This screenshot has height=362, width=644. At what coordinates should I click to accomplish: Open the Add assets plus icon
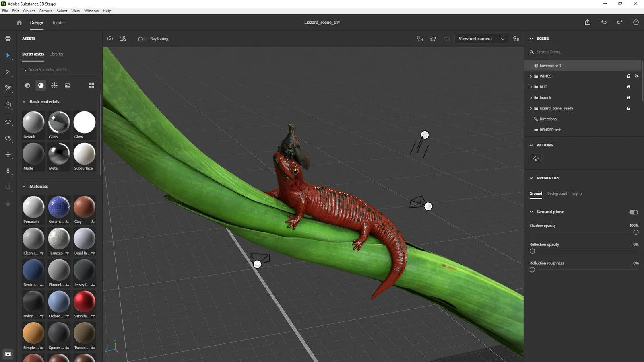click(x=8, y=39)
